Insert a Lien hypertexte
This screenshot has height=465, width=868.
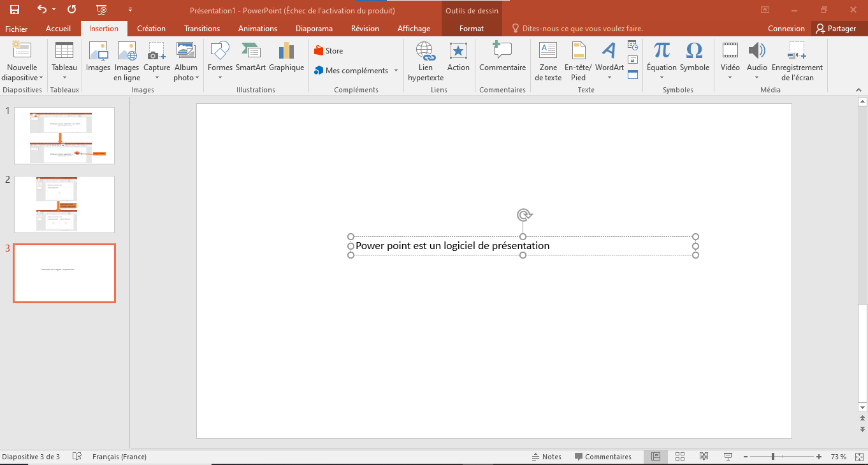pyautogui.click(x=425, y=61)
